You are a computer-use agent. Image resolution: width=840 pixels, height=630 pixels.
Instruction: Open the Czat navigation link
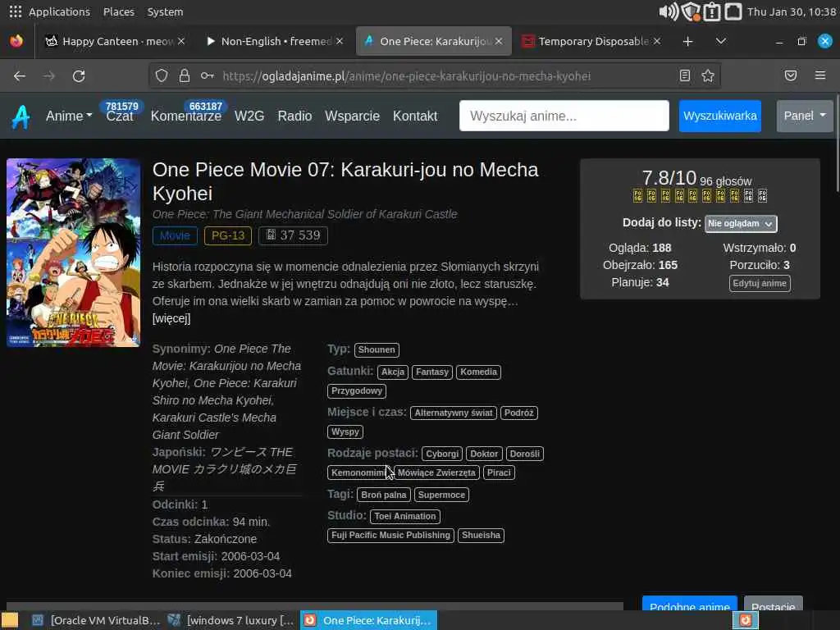120,116
